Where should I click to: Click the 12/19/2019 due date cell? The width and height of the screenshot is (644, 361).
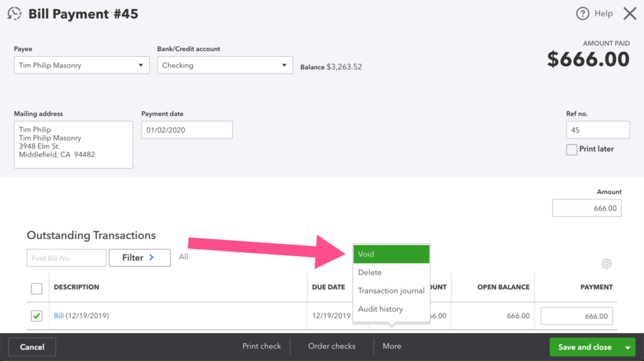pos(331,316)
